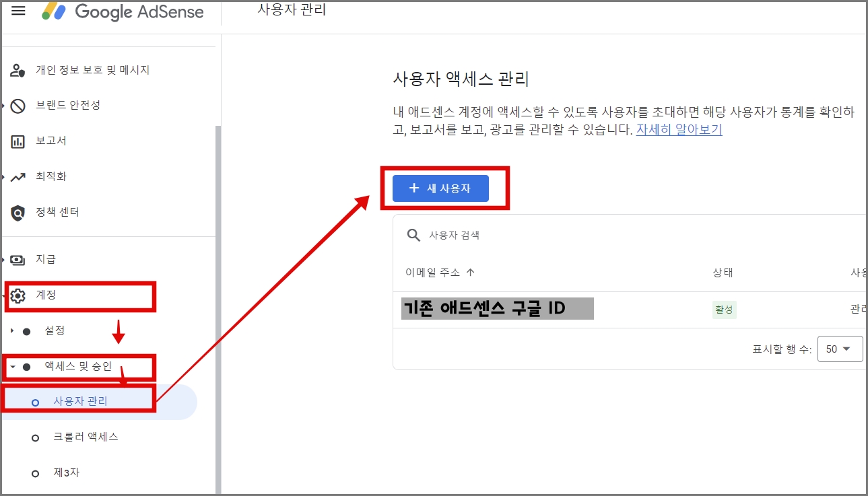868x496 pixels.
Task: Click the payments money icon
Action: coord(18,259)
